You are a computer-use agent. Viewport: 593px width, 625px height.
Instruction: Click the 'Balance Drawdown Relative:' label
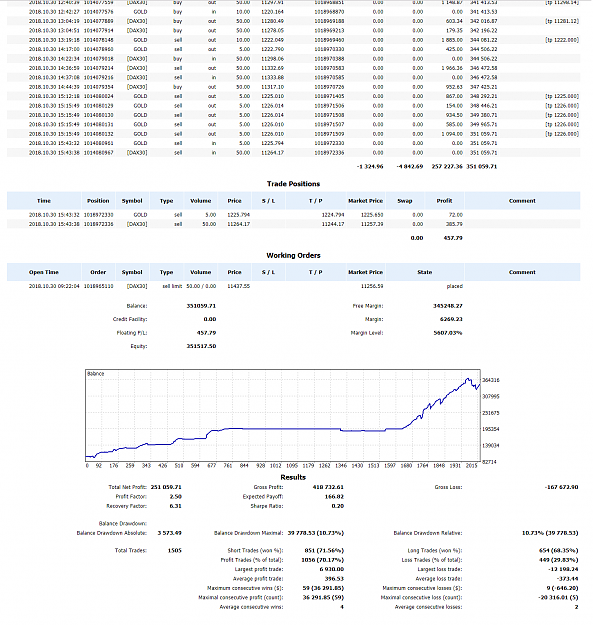pyautogui.click(x=428, y=533)
